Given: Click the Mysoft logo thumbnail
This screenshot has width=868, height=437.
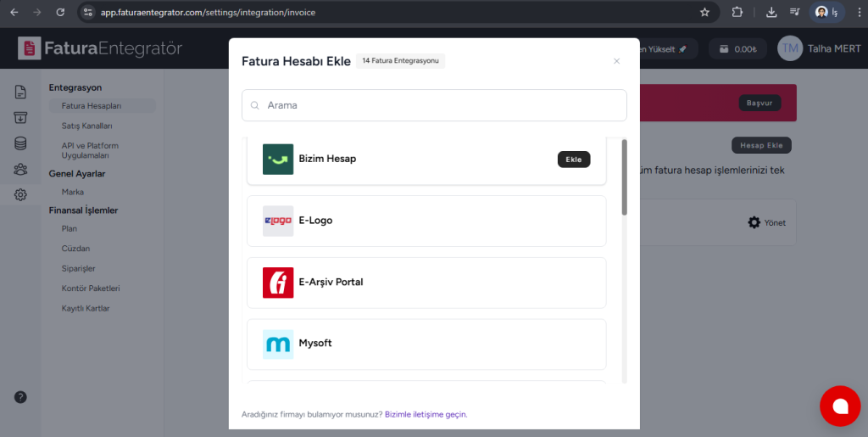Looking at the screenshot, I should [278, 344].
